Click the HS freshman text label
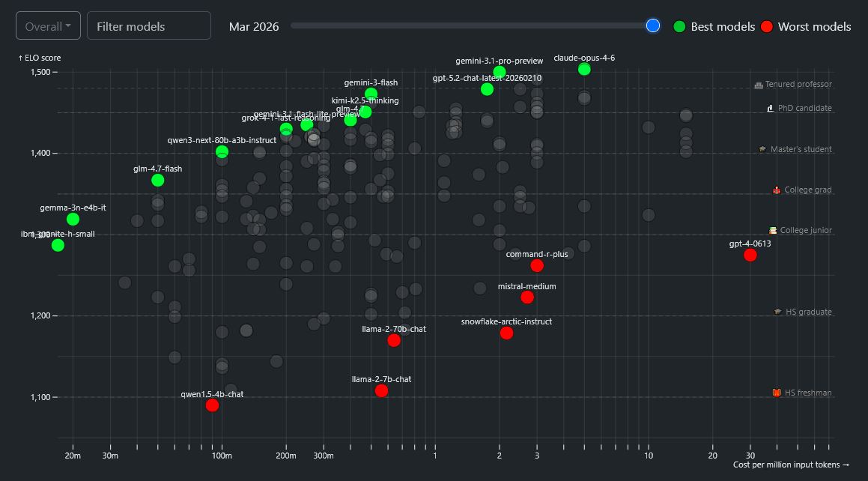The width and height of the screenshot is (868, 481). 807,393
